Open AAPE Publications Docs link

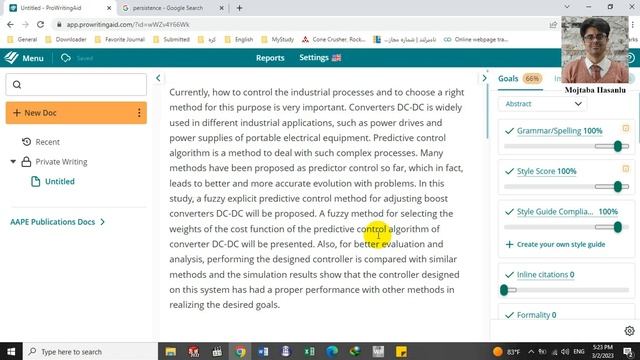(53, 222)
